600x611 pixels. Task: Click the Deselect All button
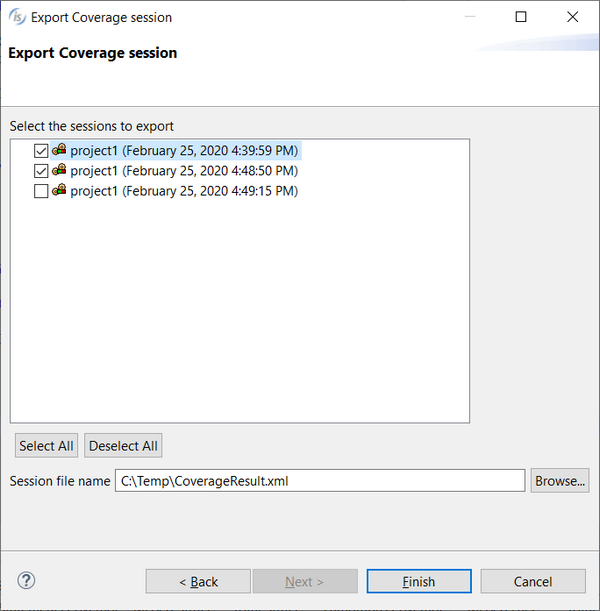coord(123,445)
